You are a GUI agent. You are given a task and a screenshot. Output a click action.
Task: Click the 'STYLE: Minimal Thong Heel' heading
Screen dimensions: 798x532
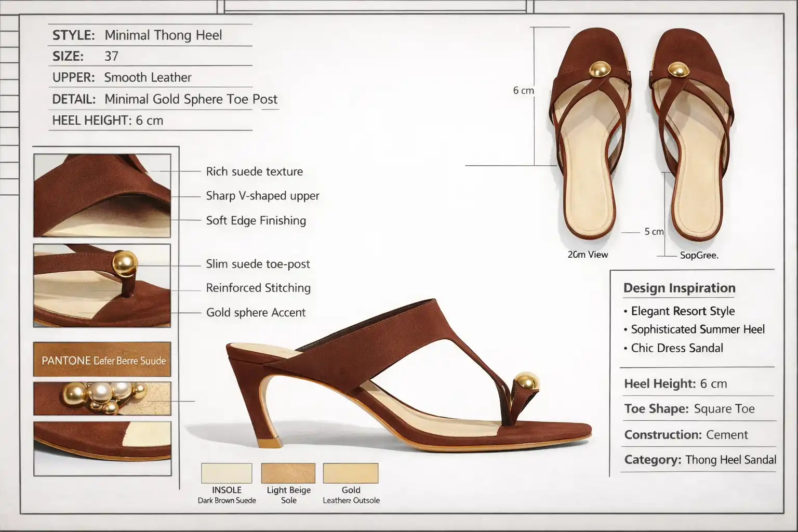pos(136,35)
